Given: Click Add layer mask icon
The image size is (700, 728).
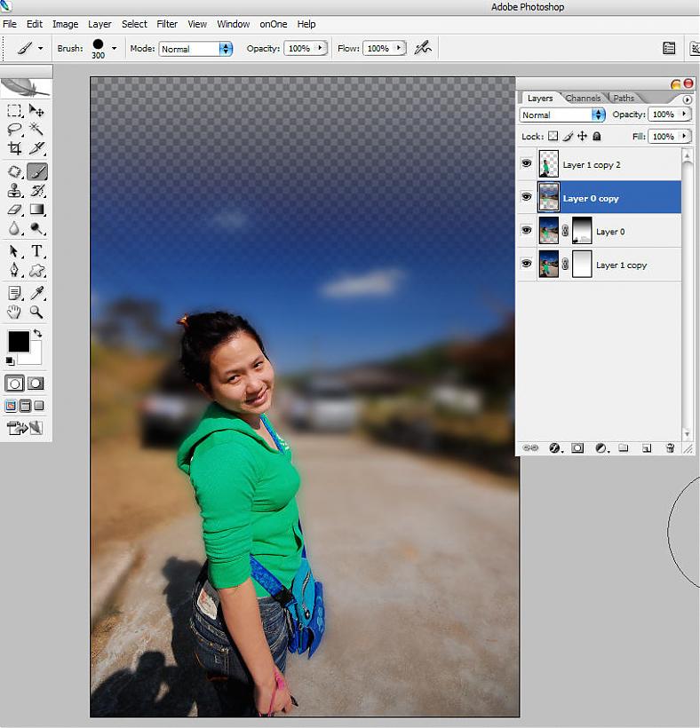Looking at the screenshot, I should pos(577,448).
